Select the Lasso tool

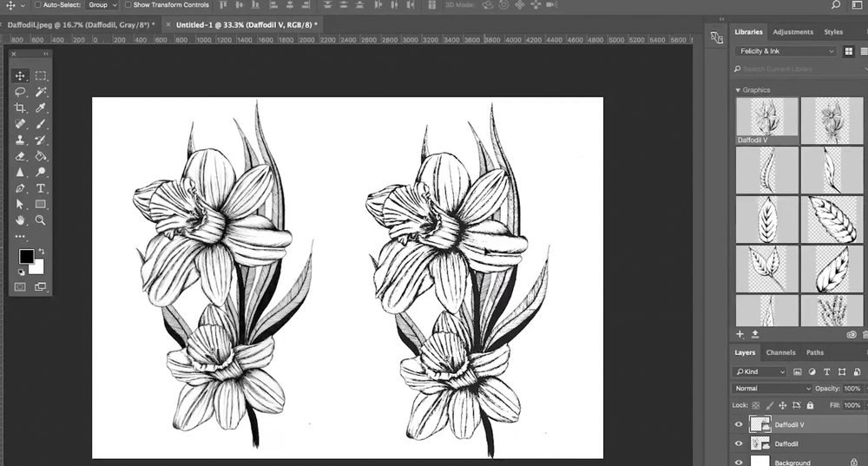[x=20, y=92]
